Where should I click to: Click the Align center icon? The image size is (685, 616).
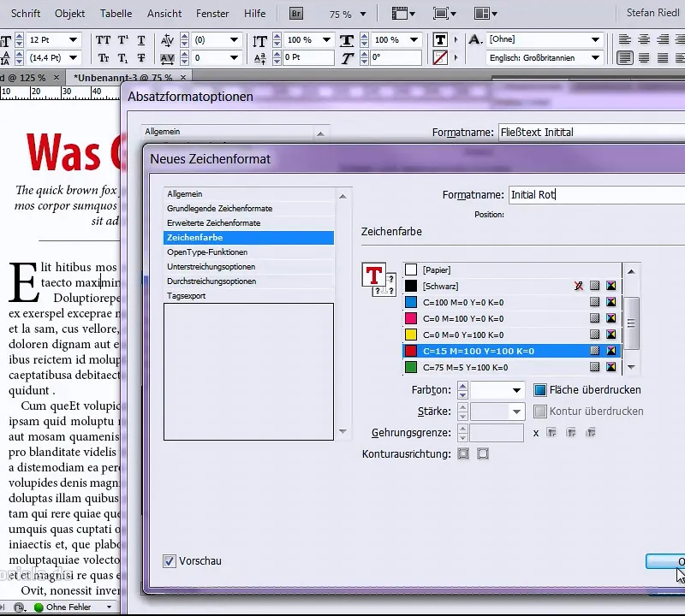(x=644, y=39)
